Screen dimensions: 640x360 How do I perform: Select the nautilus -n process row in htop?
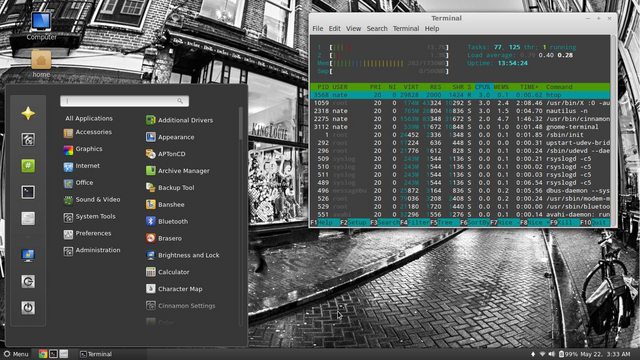(460, 111)
